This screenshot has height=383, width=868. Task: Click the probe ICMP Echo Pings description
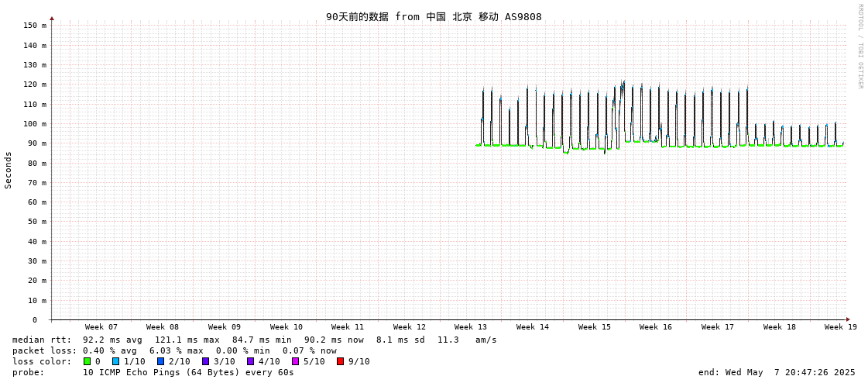click(x=188, y=372)
